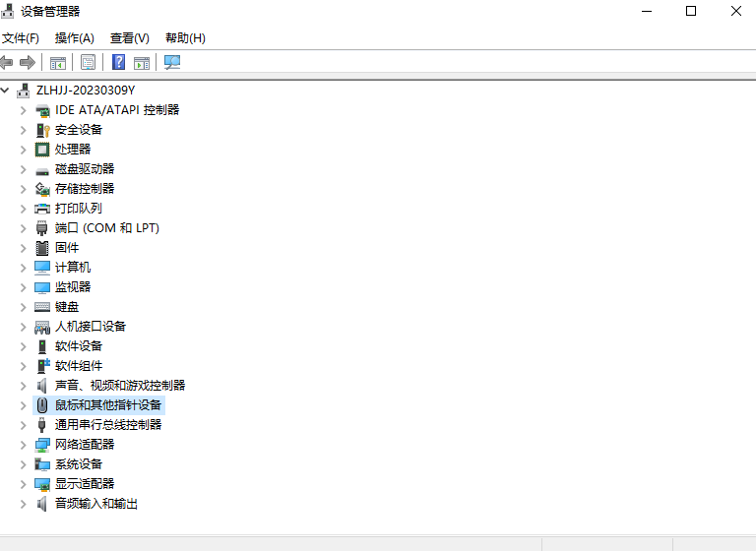Select the 系统设备 label
The height and width of the screenshot is (551, 756).
[79, 464]
